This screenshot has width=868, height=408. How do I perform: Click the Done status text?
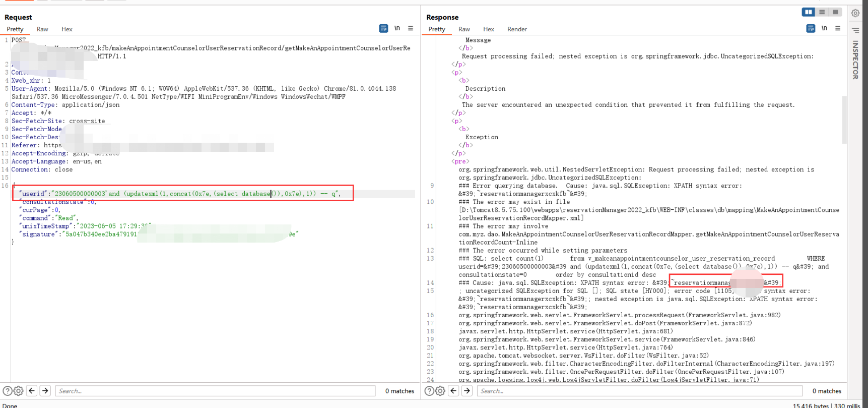pos(10,405)
